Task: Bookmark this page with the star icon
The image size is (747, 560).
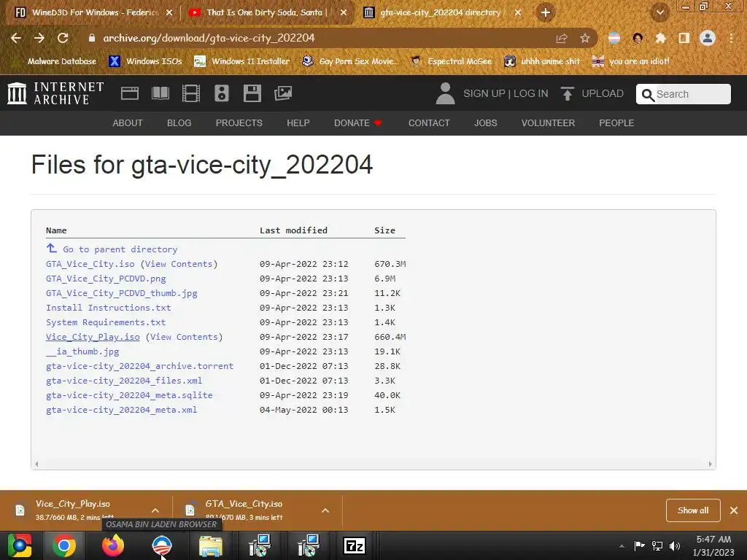Action: pos(585,39)
